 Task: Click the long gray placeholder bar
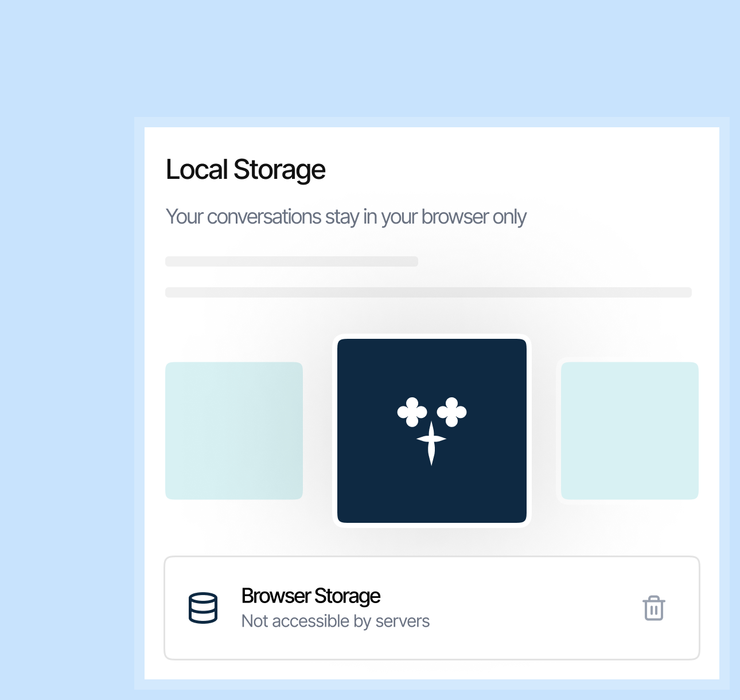tap(428, 292)
